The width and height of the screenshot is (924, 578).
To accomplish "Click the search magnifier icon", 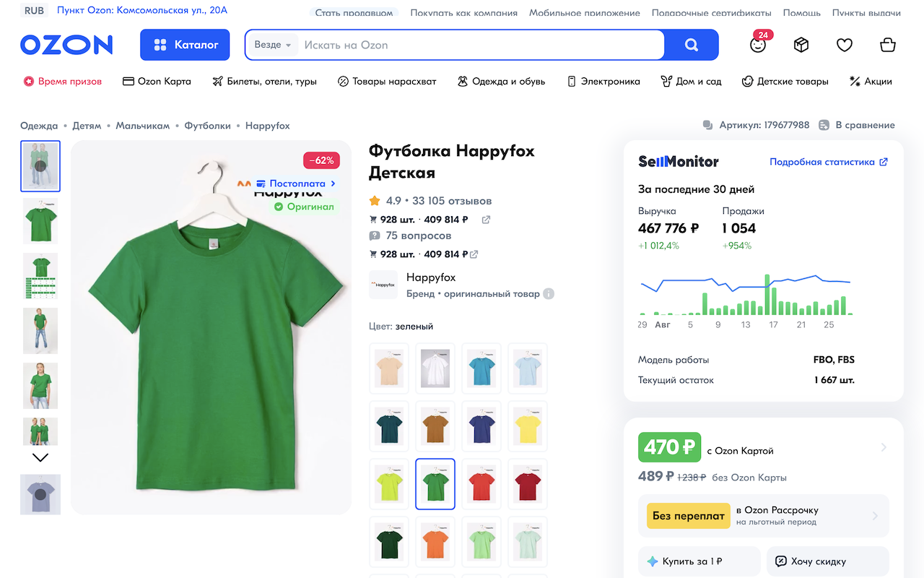I will (691, 45).
